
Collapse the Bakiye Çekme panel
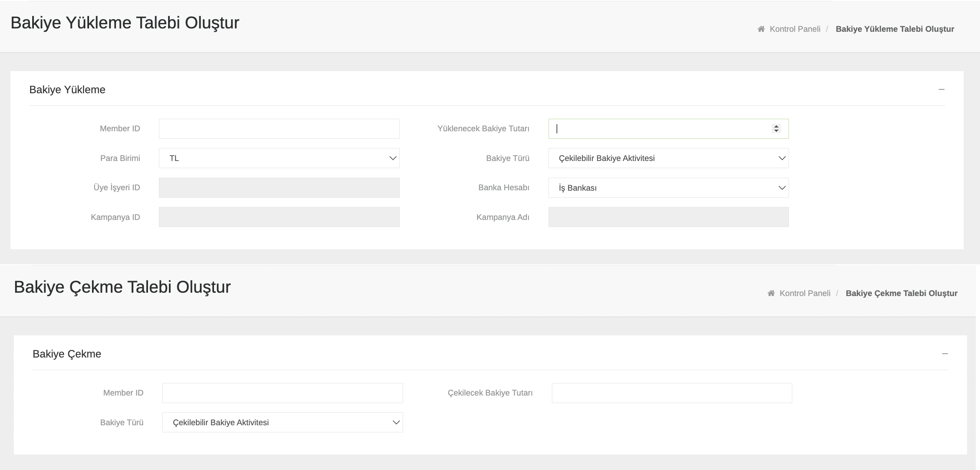945,354
